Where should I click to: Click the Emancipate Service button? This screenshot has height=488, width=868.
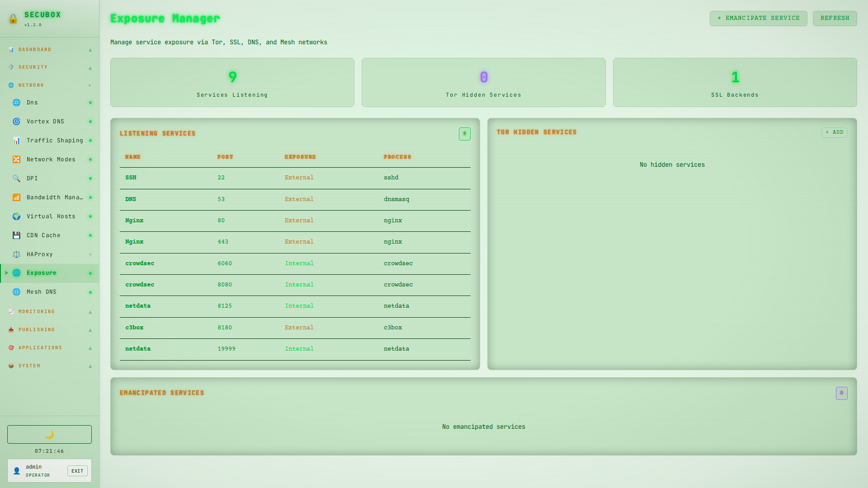[x=758, y=18]
